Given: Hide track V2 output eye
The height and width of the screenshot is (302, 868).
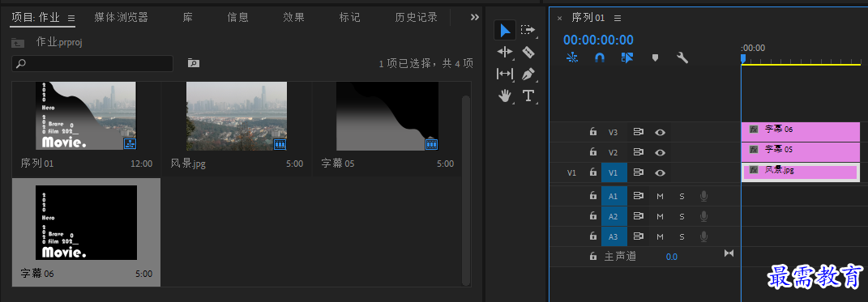Looking at the screenshot, I should click(660, 153).
